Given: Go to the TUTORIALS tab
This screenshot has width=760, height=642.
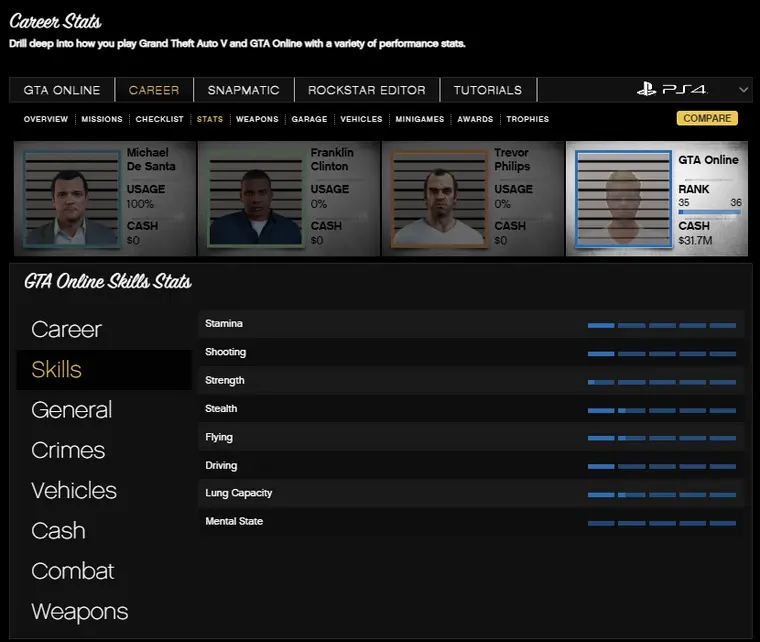Looking at the screenshot, I should pos(488,90).
